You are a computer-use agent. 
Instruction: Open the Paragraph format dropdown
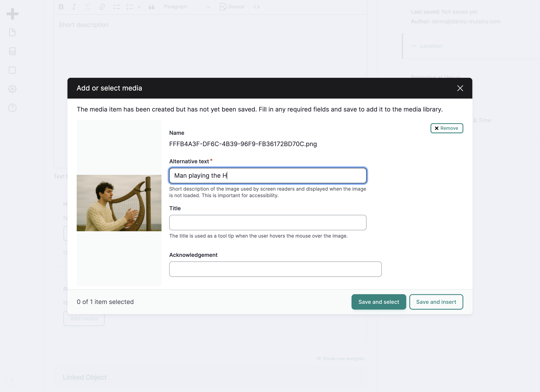point(187,7)
